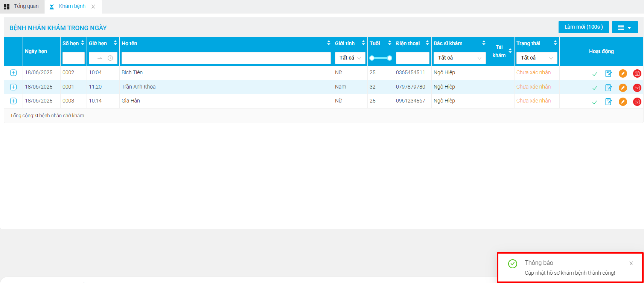The width and height of the screenshot is (644, 283).
Task: Sort by Giới tính column arrows
Action: point(363,43)
